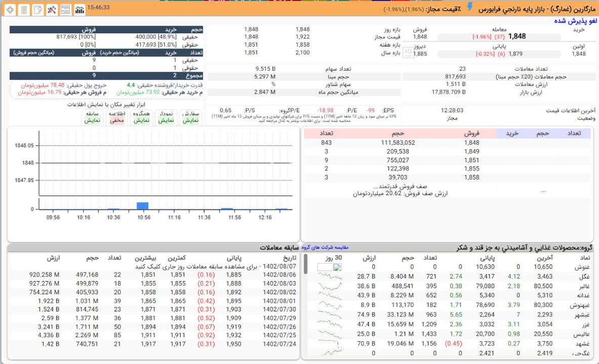Toggle the سفارش display button
Screen dimensions: 599x364
191,117
